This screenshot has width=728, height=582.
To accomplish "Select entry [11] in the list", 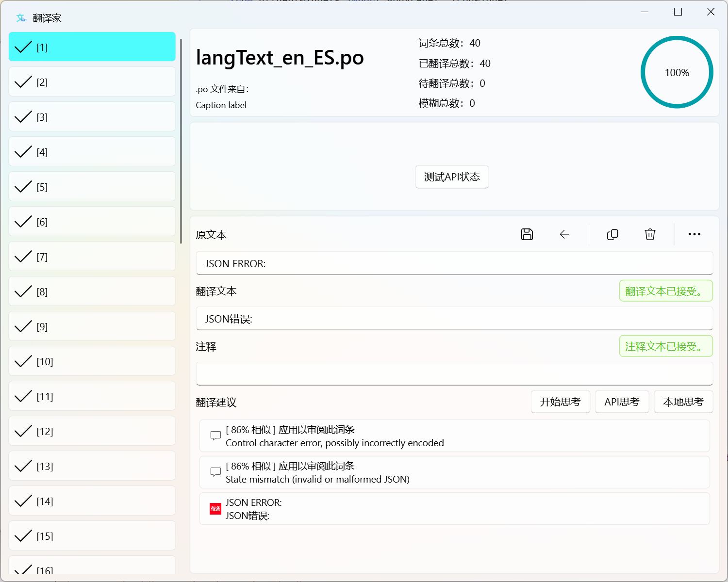I will coord(92,396).
